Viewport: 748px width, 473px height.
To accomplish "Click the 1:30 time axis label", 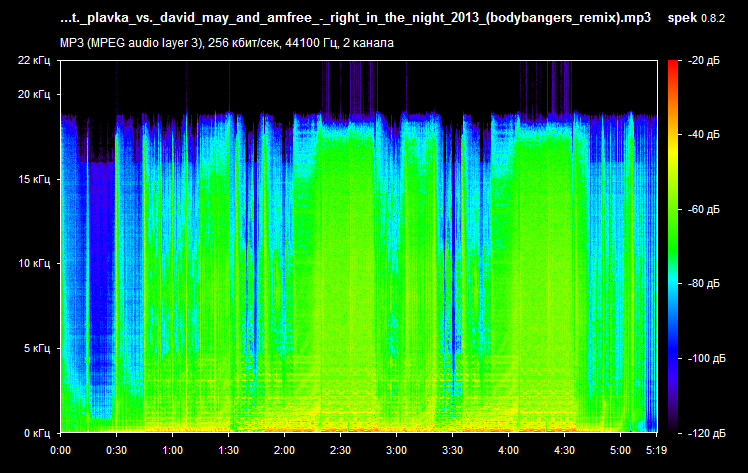I will (x=229, y=450).
